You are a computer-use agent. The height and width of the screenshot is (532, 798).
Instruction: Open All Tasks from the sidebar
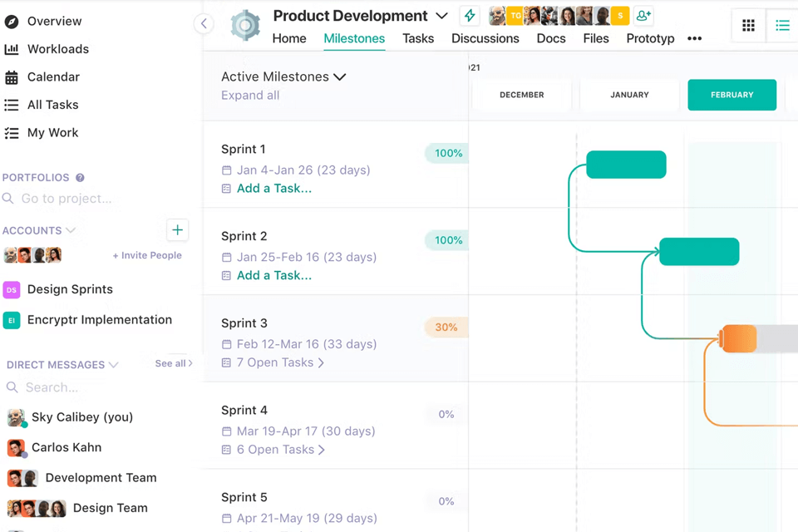click(x=55, y=105)
